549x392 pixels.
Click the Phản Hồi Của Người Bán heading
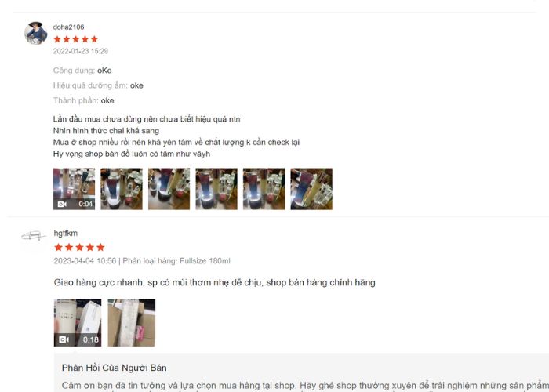(x=115, y=368)
